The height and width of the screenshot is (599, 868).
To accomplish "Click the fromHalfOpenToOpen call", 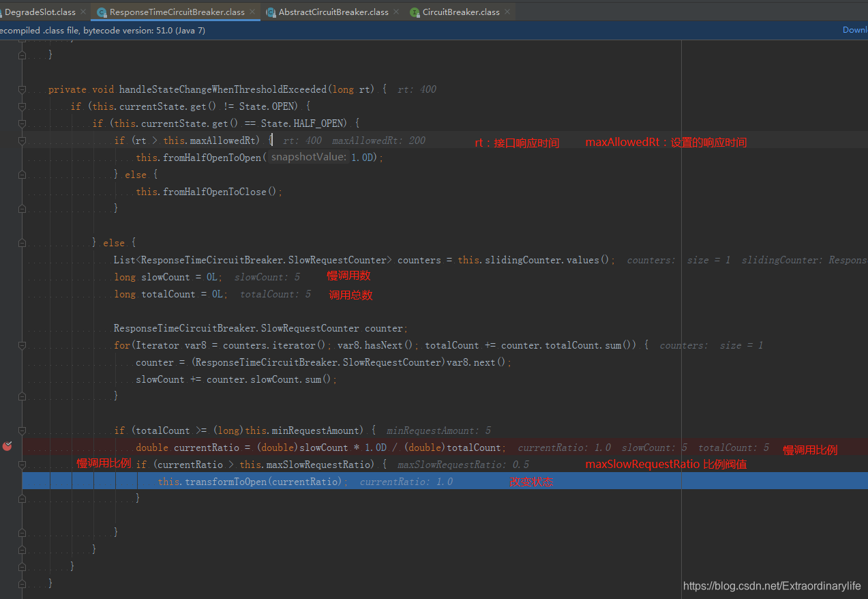I will (x=212, y=158).
